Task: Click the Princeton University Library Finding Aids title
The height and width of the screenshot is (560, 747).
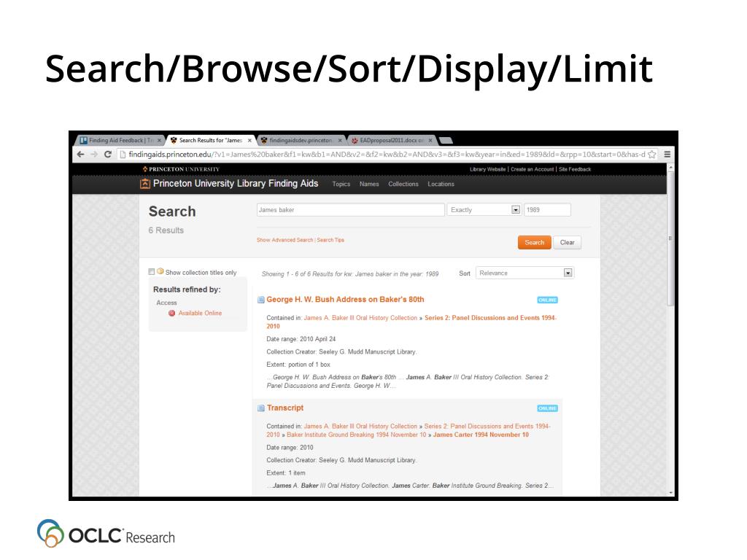Action: pos(236,184)
